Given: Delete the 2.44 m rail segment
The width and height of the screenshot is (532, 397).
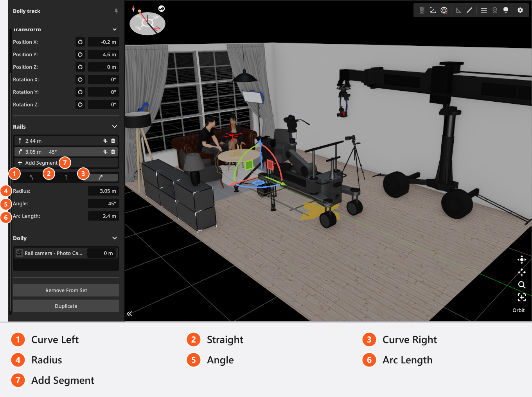Looking at the screenshot, I should (113, 141).
